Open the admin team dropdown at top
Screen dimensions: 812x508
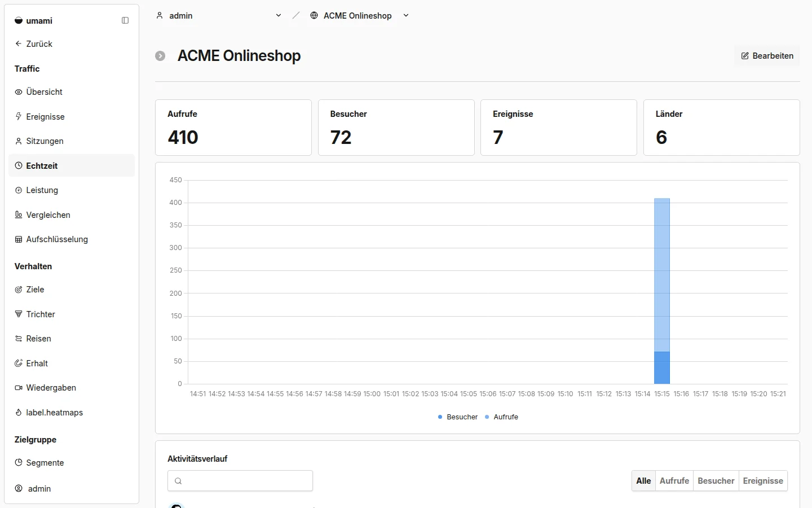[219, 16]
